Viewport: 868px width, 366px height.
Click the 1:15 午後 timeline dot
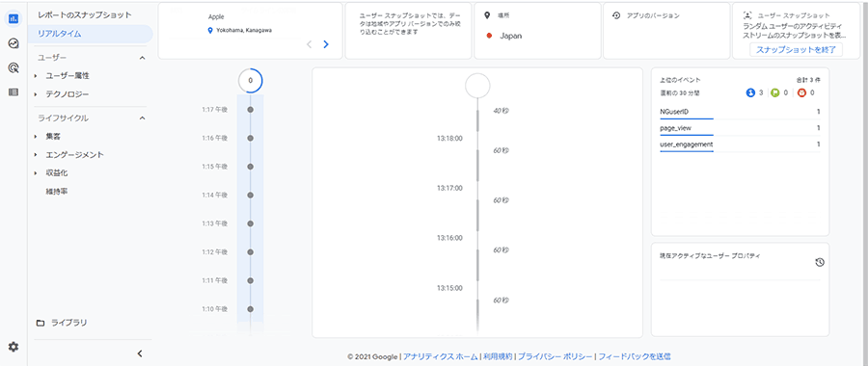[x=250, y=167]
